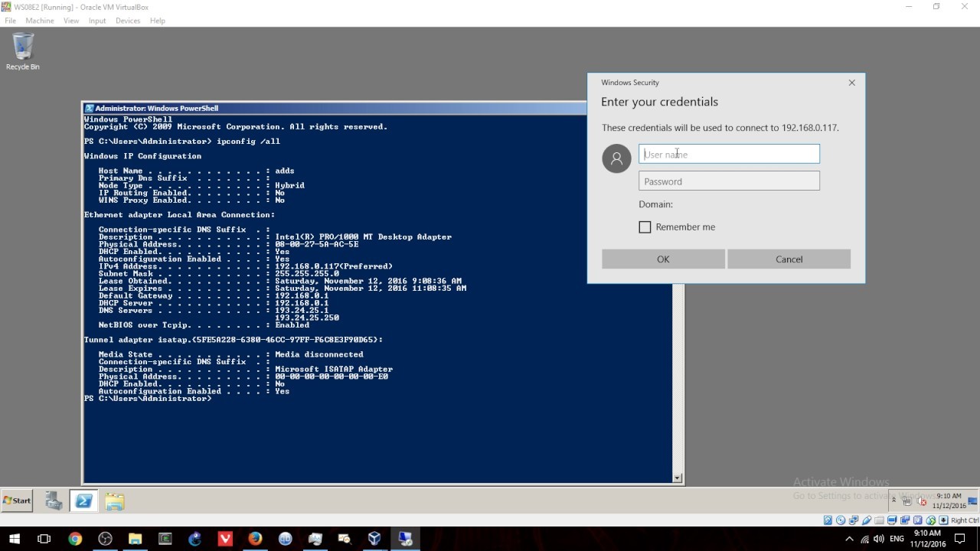The height and width of the screenshot is (551, 980).
Task: Open the Vivaldi browser taskbar icon
Action: (x=225, y=539)
